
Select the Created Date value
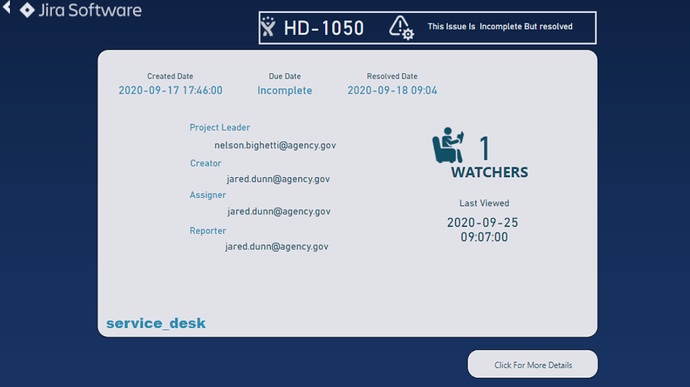(170, 90)
